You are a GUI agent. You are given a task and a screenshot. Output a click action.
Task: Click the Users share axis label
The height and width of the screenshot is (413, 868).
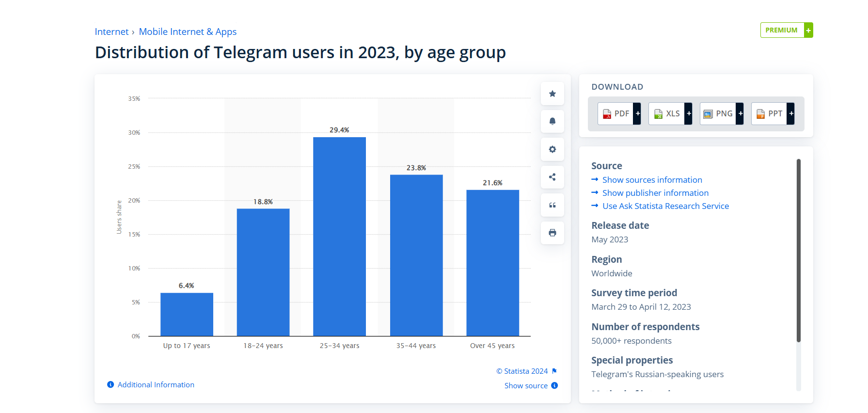point(119,217)
